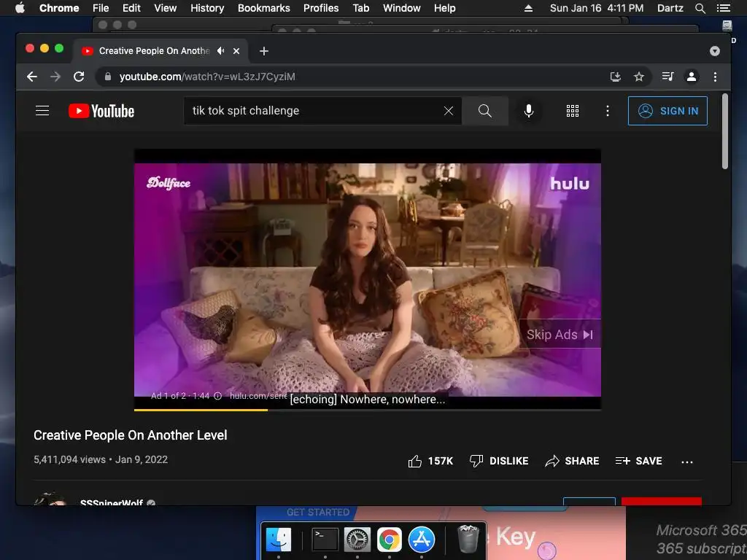Click the DISLIKE thumbs down button
The height and width of the screenshot is (560, 747).
(x=499, y=461)
